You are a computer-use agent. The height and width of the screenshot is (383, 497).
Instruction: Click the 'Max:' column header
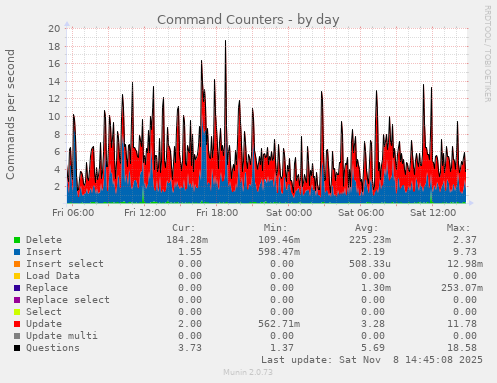pyautogui.click(x=458, y=228)
